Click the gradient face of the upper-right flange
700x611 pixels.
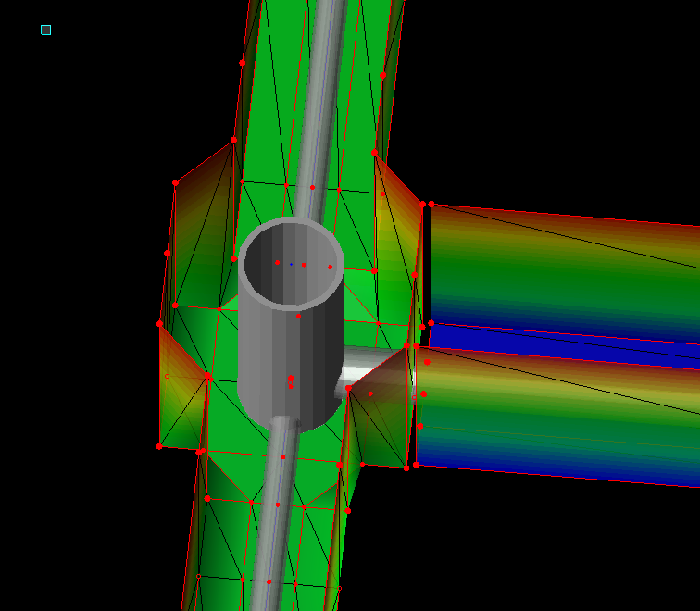pyautogui.click(x=396, y=231)
